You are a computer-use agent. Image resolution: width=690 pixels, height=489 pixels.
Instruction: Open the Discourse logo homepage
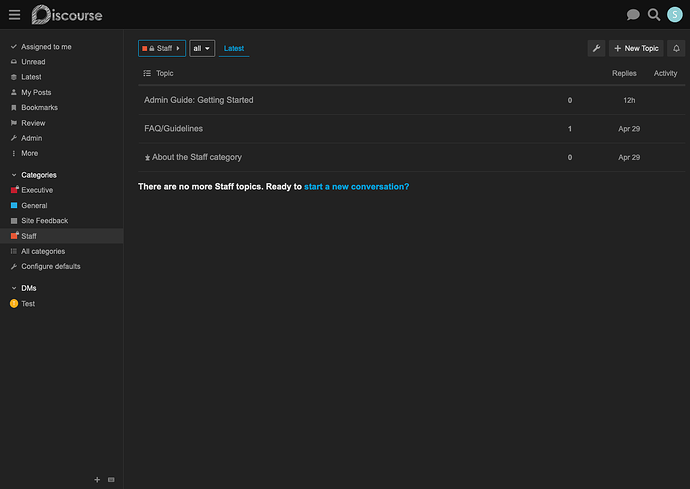coord(67,15)
